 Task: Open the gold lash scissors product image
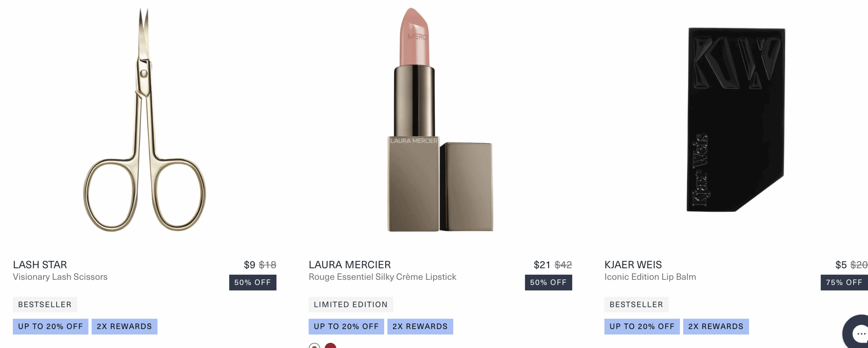pos(145,120)
